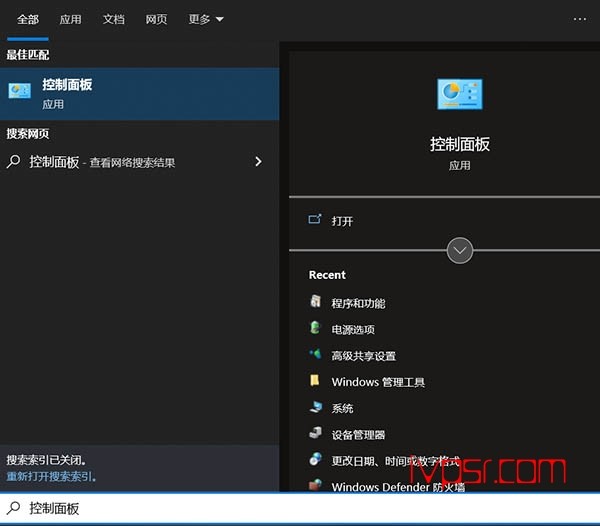Switch to the 网页 tab

coord(156,19)
